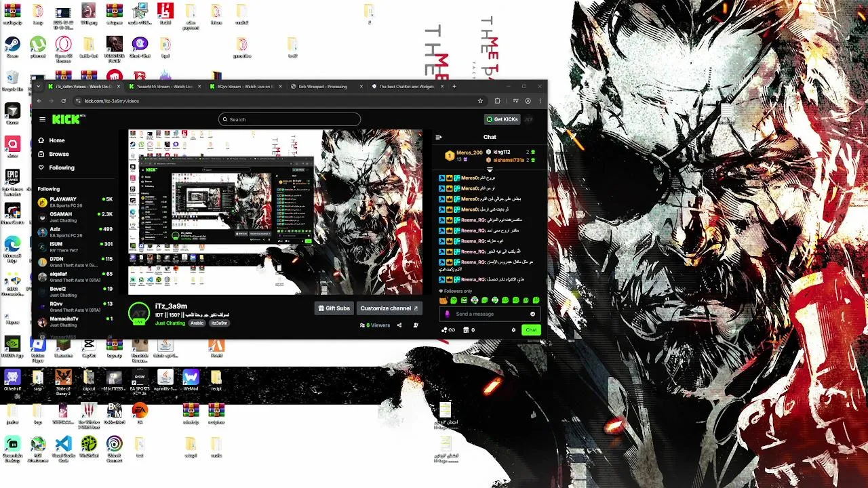Open RQvv channel in Following list
Image resolution: width=868 pixels, height=488 pixels.
[75, 306]
